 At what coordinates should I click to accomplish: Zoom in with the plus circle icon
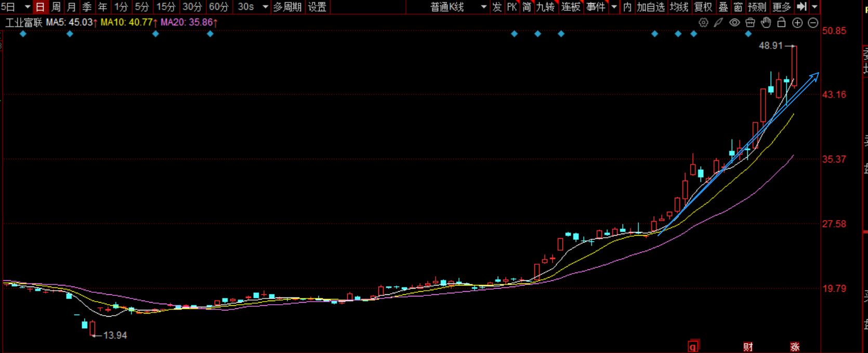[797, 23]
